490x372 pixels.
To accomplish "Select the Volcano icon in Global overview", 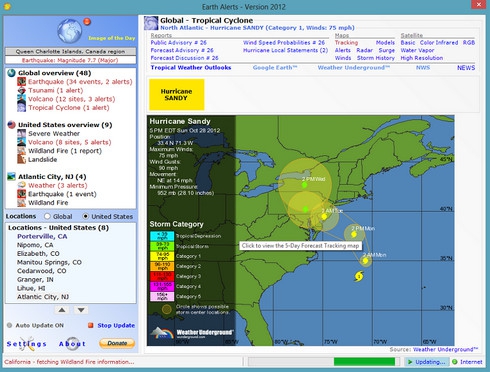I will 22,99.
